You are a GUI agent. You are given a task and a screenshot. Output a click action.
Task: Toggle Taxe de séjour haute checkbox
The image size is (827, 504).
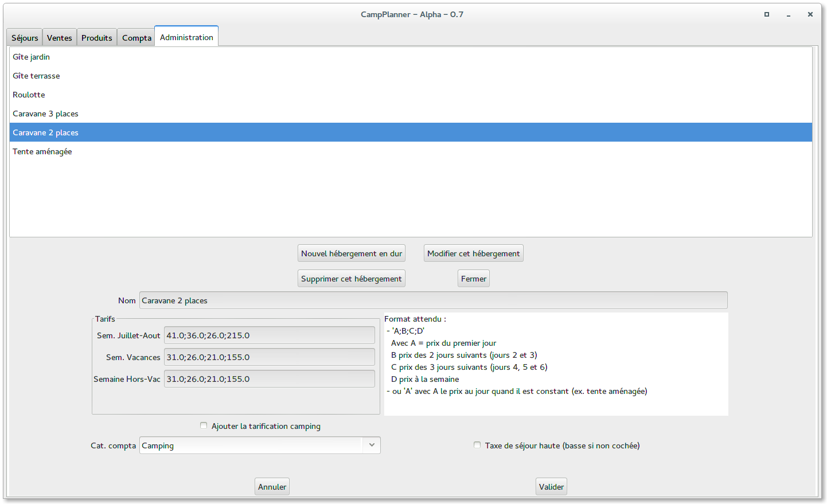pos(477,445)
